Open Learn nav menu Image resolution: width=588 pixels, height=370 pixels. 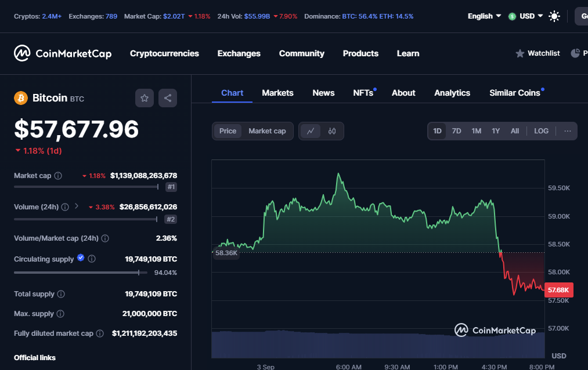pyautogui.click(x=408, y=53)
